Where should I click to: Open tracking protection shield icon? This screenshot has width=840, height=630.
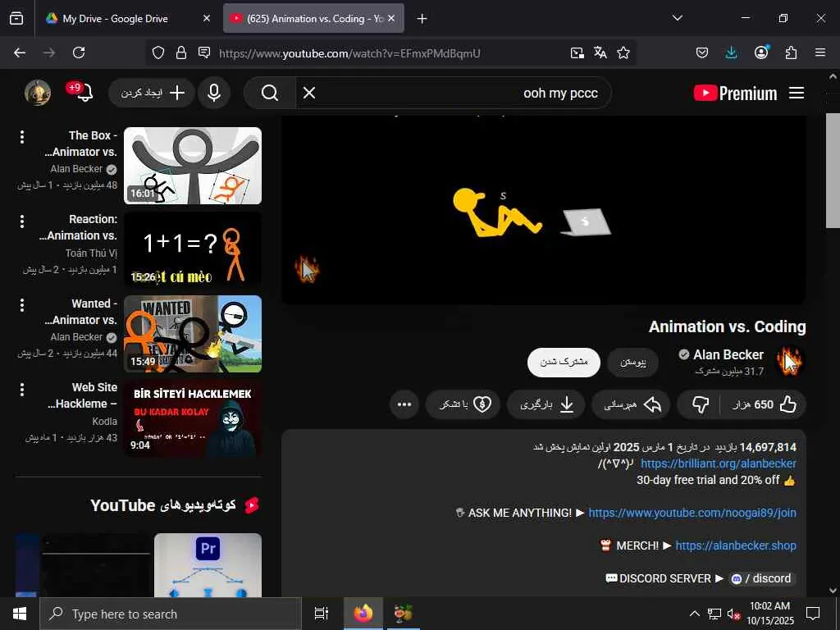click(x=158, y=52)
